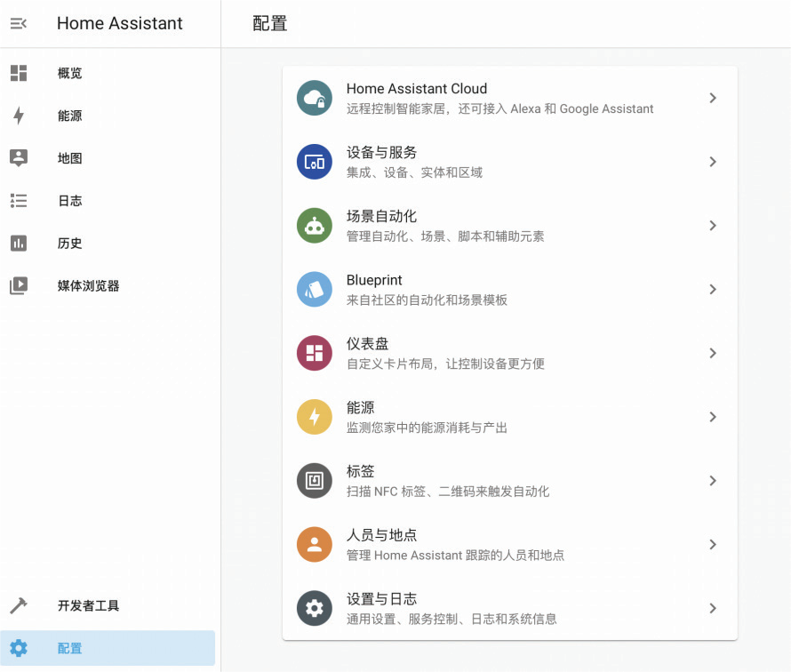This screenshot has height=672, width=791.
Task: Open 历史 from the sidebar
Action: point(69,244)
